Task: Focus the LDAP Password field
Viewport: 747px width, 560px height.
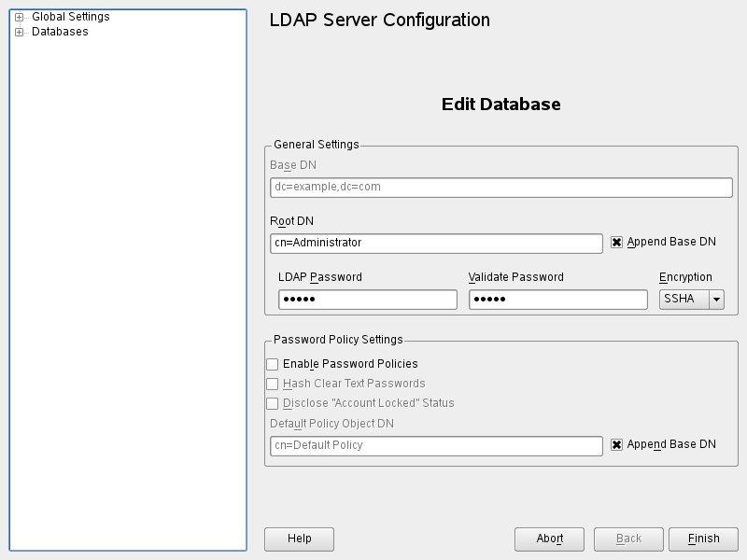Action: tap(367, 300)
